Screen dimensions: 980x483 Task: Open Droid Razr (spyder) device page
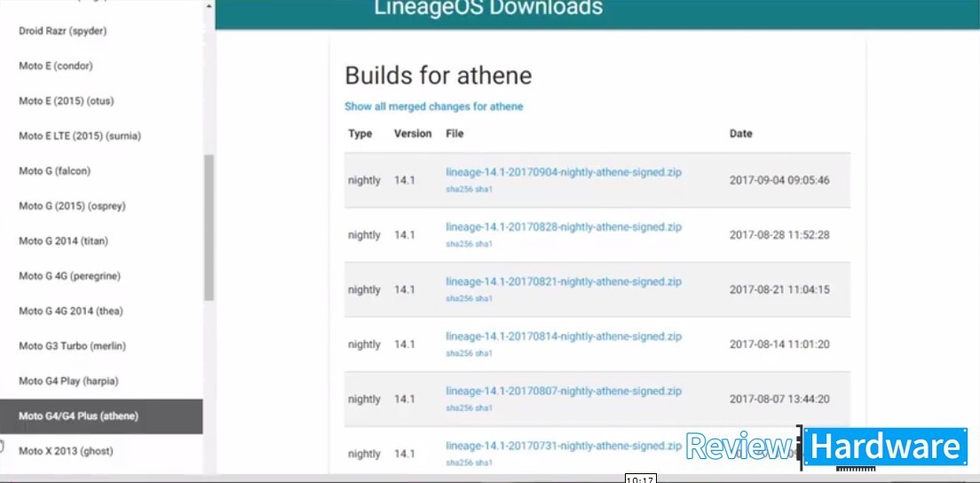coord(62,31)
